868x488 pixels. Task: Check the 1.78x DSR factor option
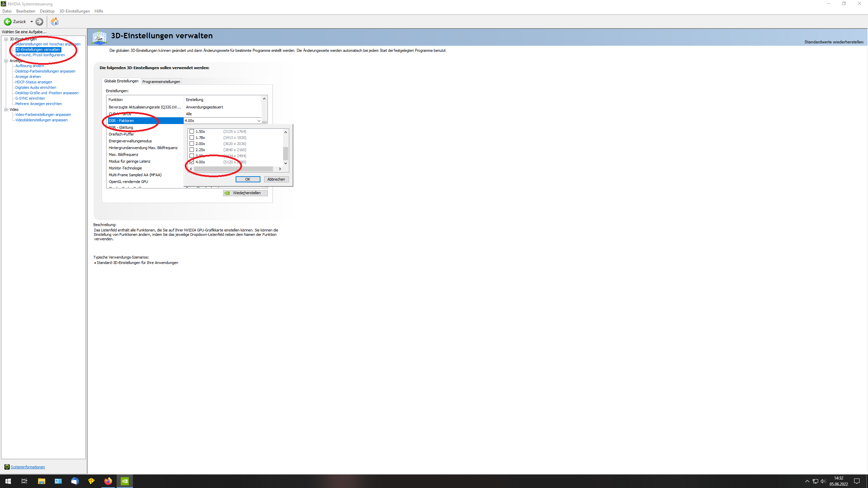(x=192, y=137)
